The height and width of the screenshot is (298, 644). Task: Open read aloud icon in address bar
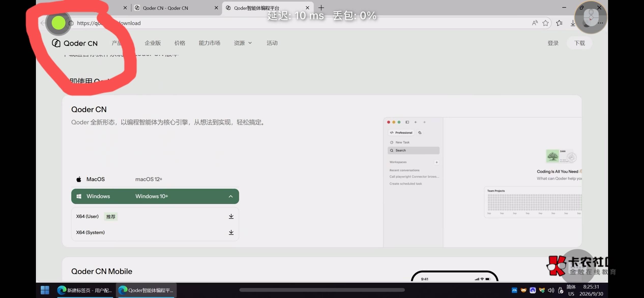535,23
